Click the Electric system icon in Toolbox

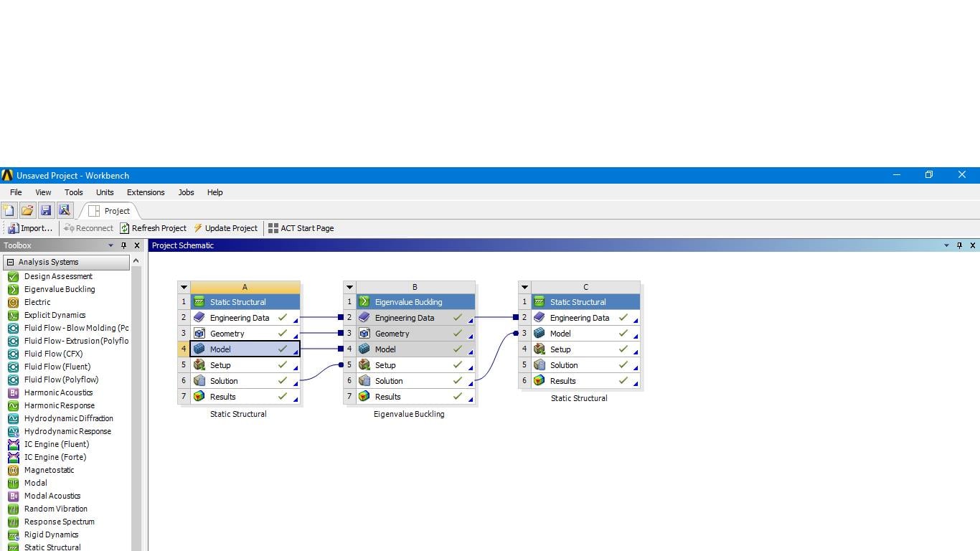click(x=13, y=302)
